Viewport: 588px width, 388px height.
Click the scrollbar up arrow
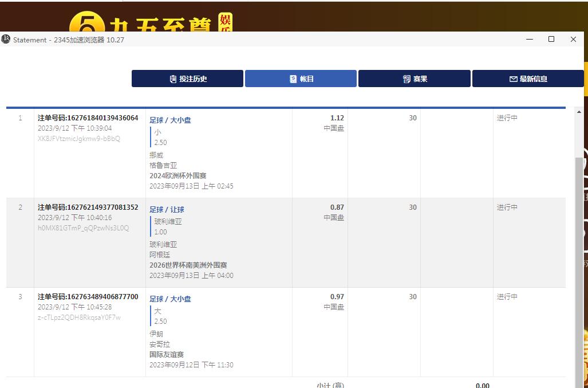click(x=579, y=112)
